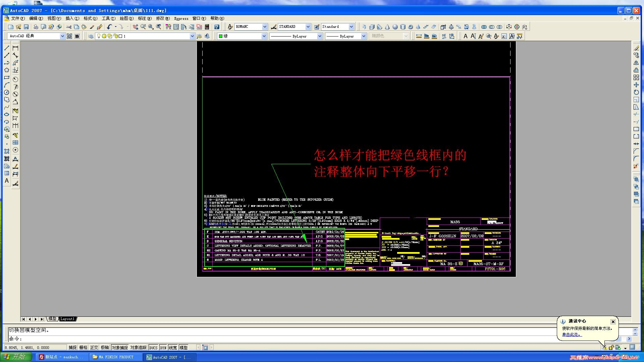644x362 pixels.
Task: Open MA FINISH PRODUCT taskbar button
Action: [x=116, y=357]
